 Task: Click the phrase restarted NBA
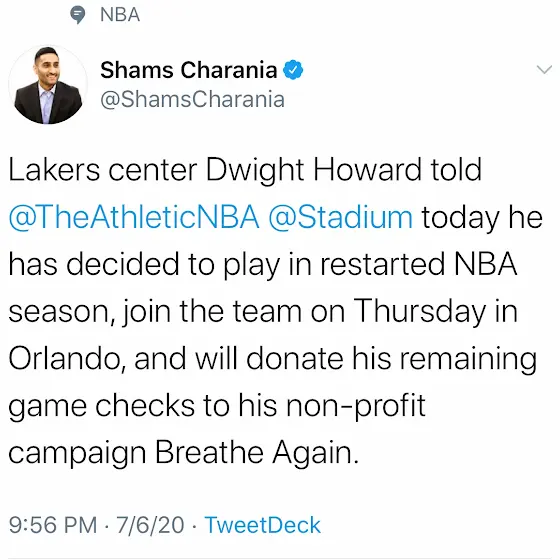click(x=418, y=264)
